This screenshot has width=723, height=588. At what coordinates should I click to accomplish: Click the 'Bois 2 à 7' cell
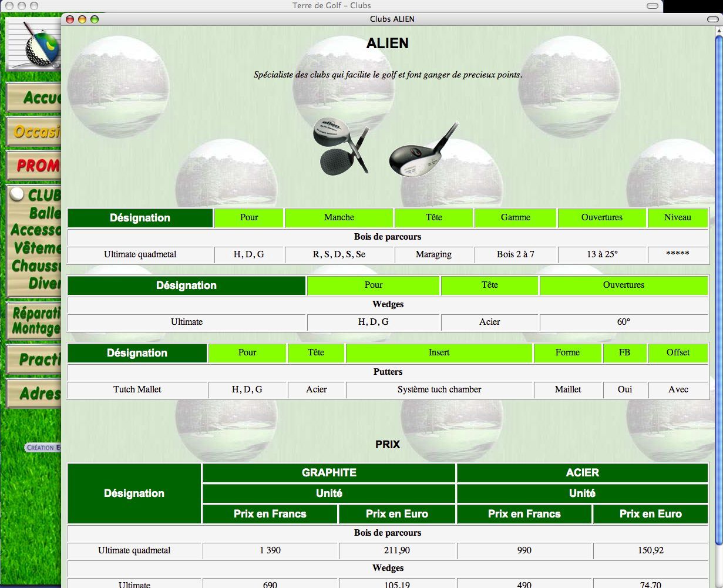[x=515, y=255]
